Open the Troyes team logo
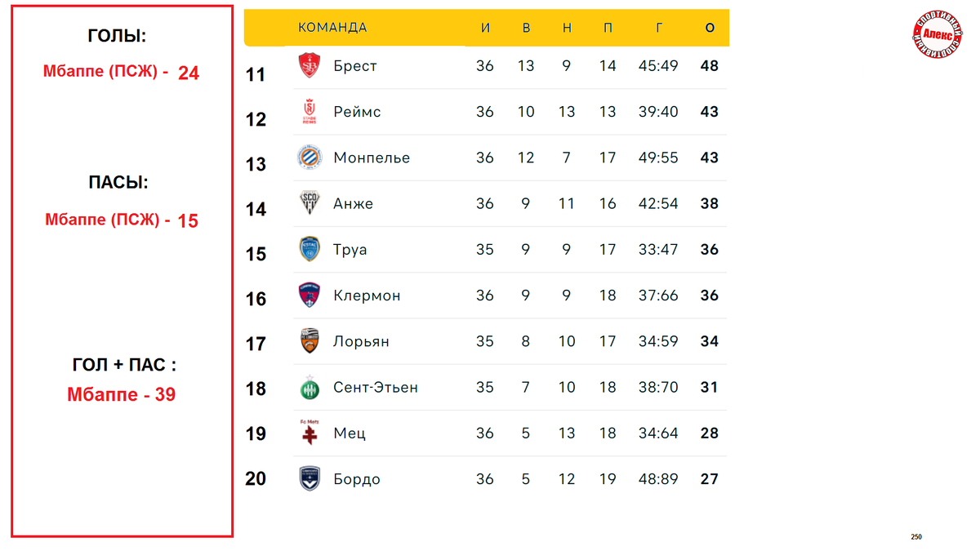The image size is (980, 551). point(310,249)
